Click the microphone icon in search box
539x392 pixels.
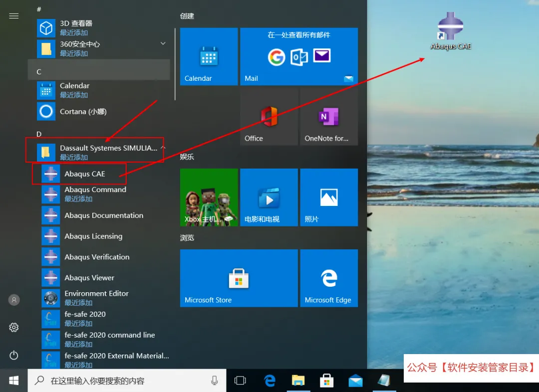point(214,381)
